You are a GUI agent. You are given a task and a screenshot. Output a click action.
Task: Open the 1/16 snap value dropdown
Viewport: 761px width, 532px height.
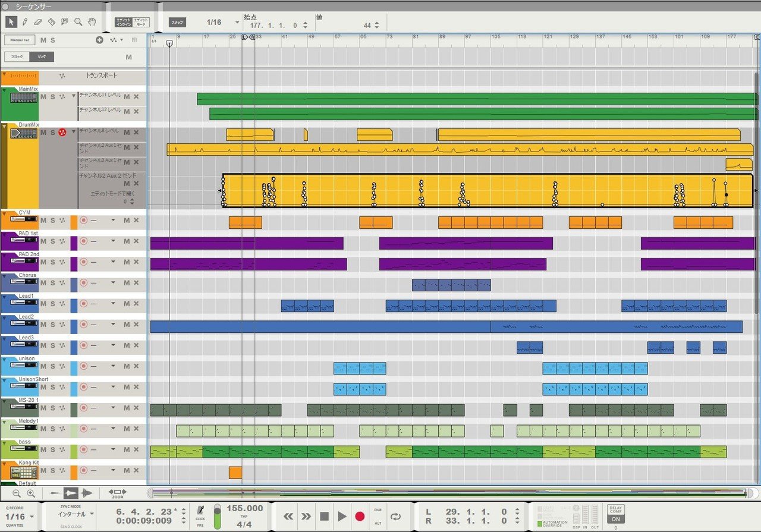tap(237, 23)
